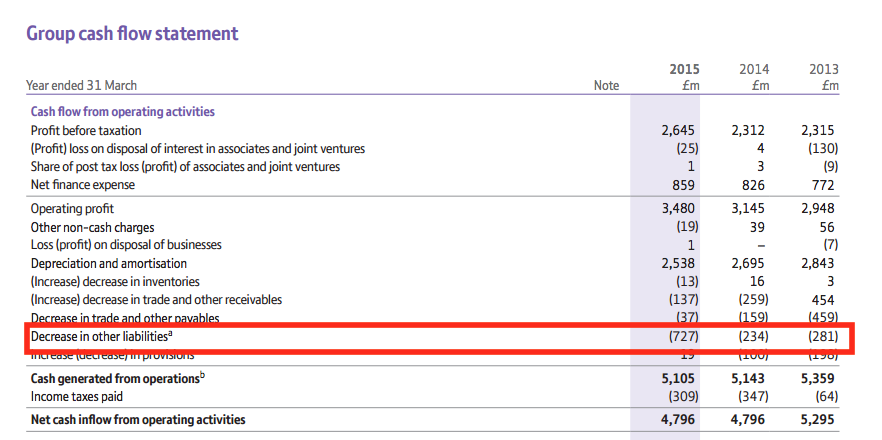Click the Note column header
This screenshot has width=882, height=440.
click(606, 86)
